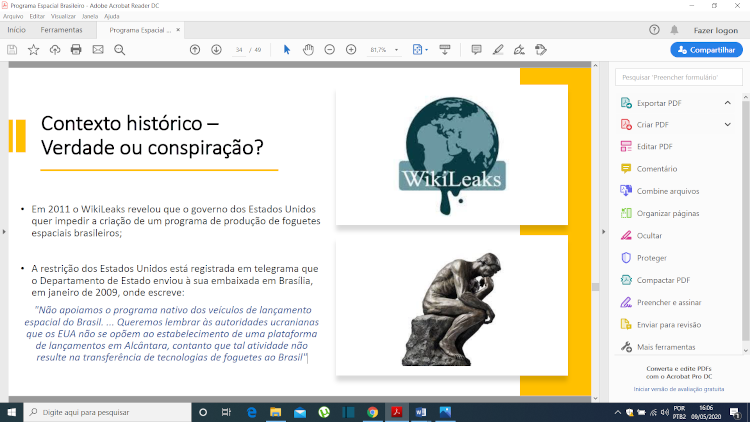750x422 pixels.
Task: Open the Ocultar redaction tool
Action: click(641, 235)
